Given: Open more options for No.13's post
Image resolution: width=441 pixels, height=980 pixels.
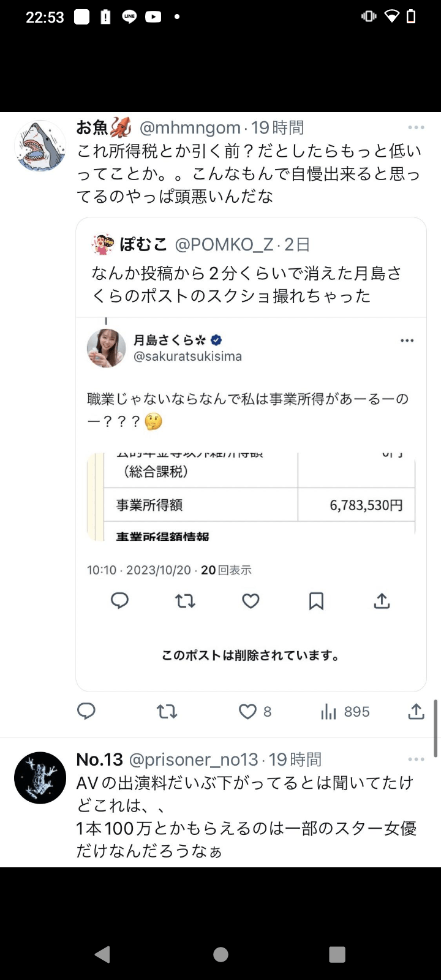Looking at the screenshot, I should (416, 759).
